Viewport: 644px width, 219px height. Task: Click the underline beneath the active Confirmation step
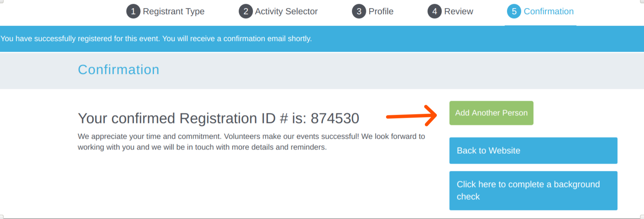[x=540, y=25]
